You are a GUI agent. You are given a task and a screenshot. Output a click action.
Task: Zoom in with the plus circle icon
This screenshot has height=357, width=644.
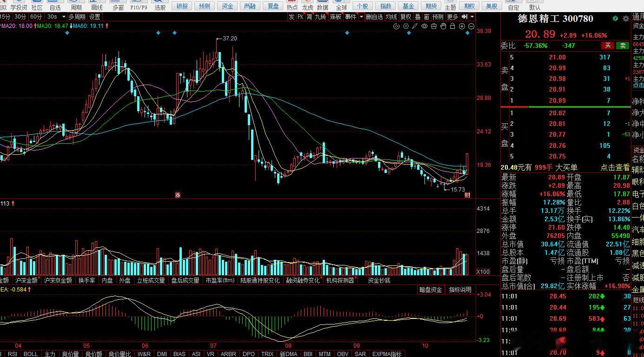tap(462, 26)
